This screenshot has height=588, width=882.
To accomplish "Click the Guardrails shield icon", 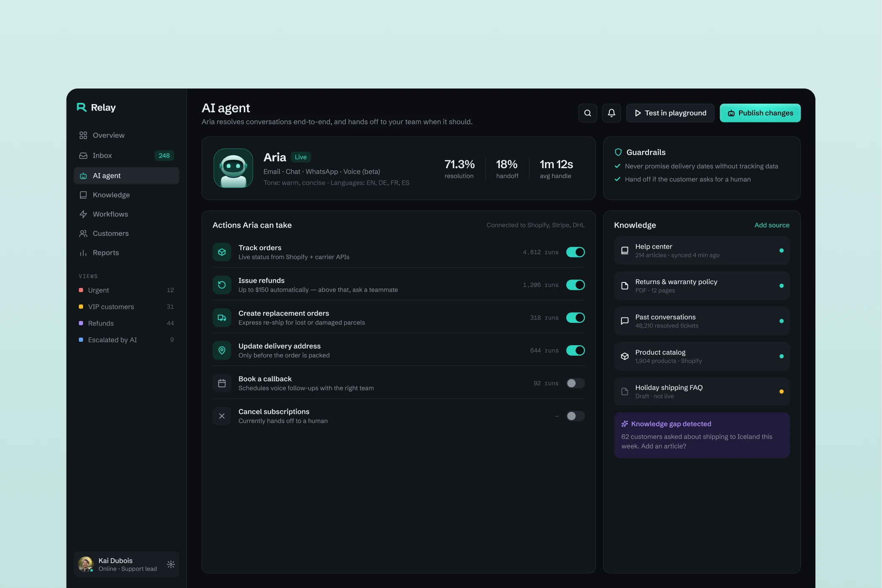I will tap(618, 152).
